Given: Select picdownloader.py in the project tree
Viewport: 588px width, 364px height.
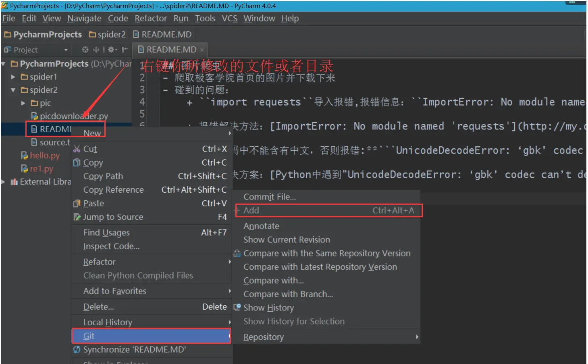Looking at the screenshot, I should pyautogui.click(x=74, y=116).
